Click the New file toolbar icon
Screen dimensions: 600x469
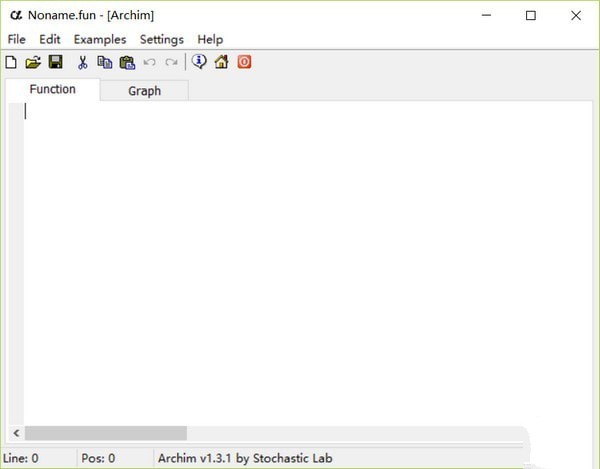coord(11,62)
